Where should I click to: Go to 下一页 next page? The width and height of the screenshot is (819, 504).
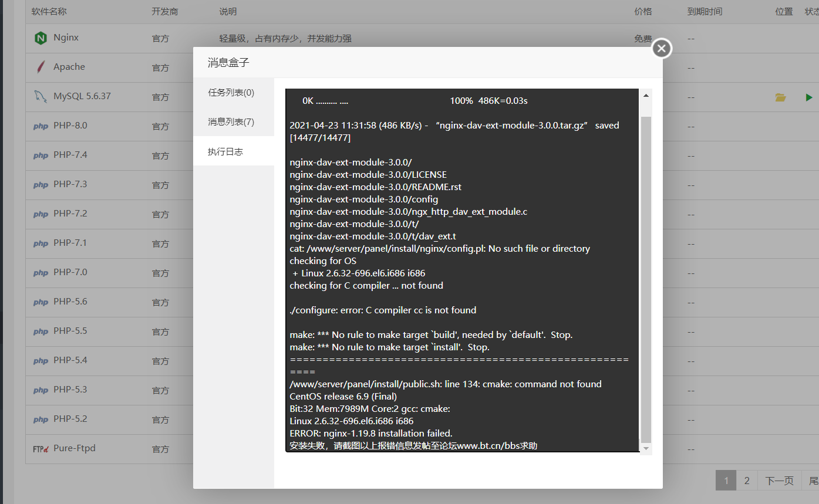click(x=780, y=481)
